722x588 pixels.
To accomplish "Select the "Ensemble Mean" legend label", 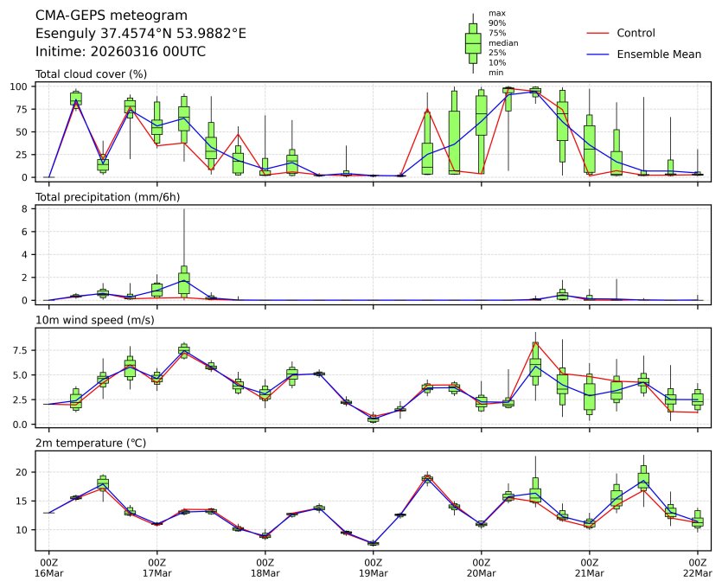I will point(658,54).
